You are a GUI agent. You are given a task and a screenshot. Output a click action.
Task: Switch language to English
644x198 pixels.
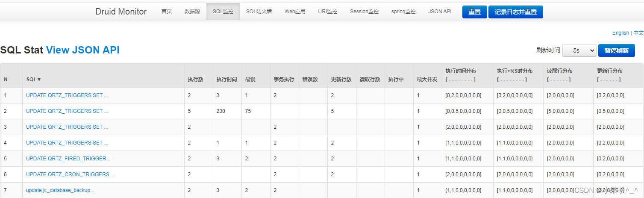point(620,33)
